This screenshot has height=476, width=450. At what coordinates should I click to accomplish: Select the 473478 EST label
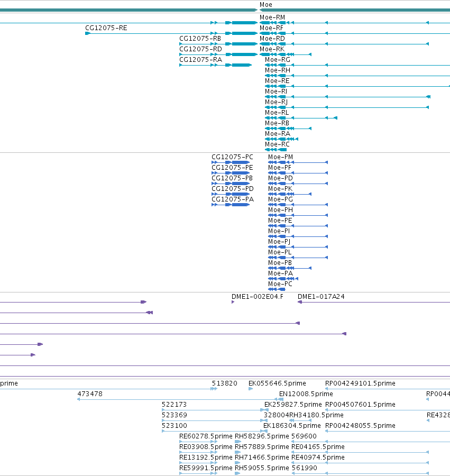(x=90, y=394)
